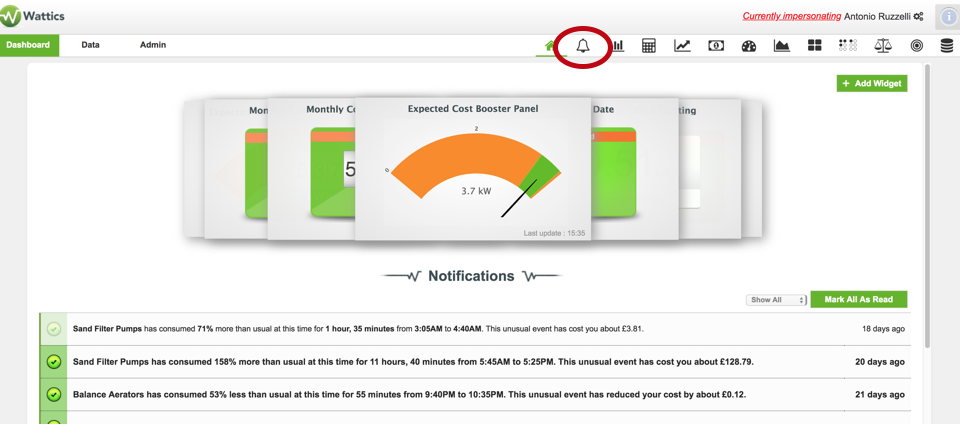Click the calculator icon in toolbar
This screenshot has height=424, width=960.
click(x=649, y=45)
